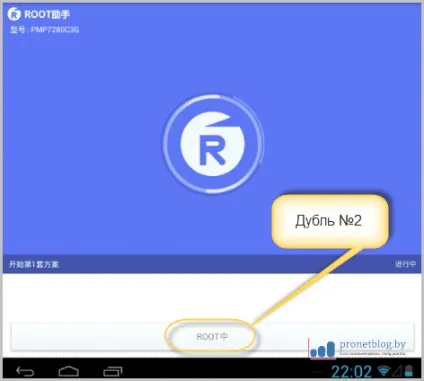Tap the 进行中 progress label
424x381 pixels.
point(405,264)
